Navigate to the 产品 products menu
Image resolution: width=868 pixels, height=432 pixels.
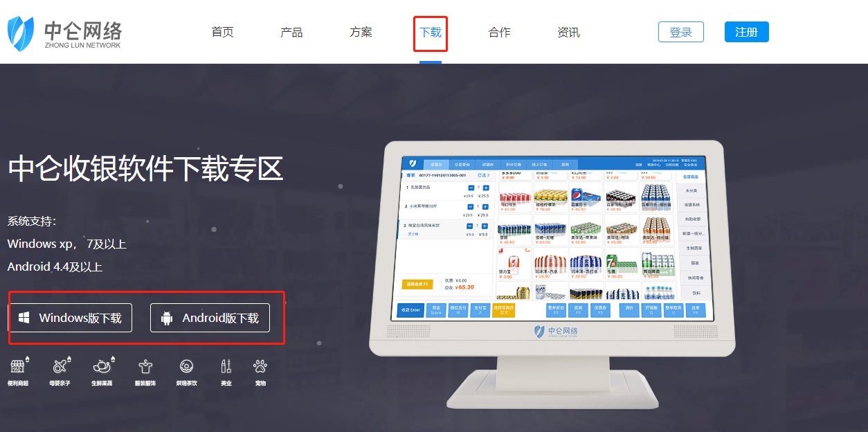point(291,32)
